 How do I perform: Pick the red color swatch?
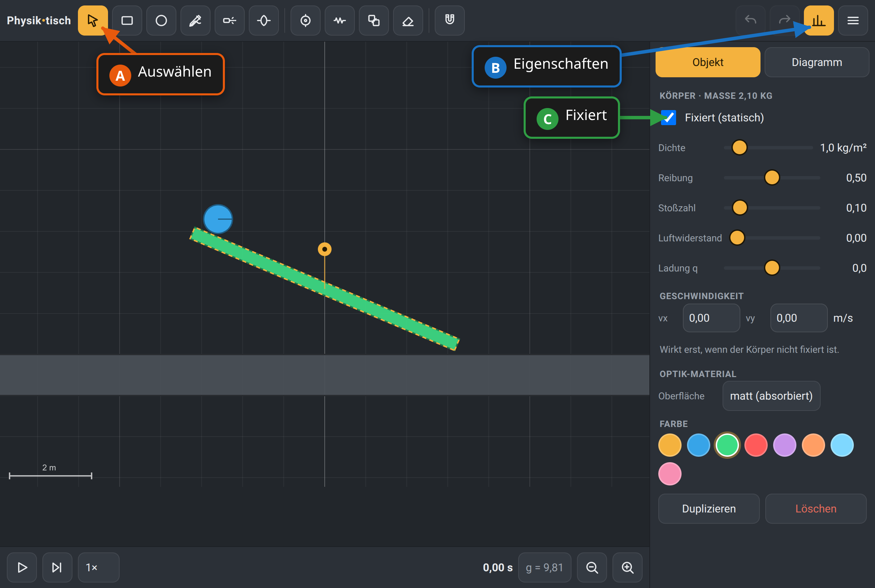coord(756,445)
